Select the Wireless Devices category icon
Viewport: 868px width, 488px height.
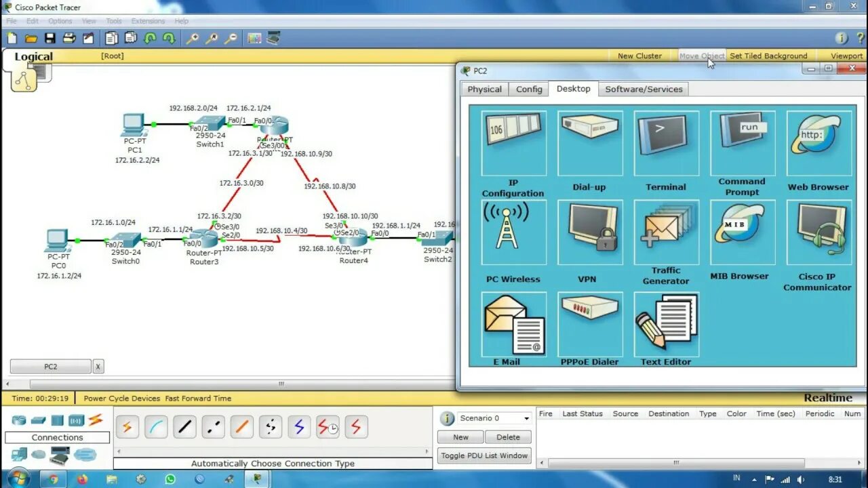[x=76, y=420]
